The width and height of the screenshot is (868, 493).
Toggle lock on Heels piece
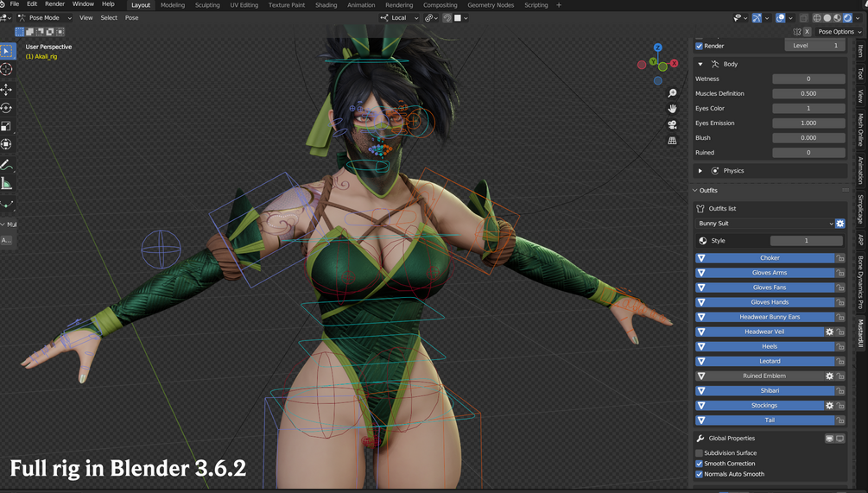(x=840, y=346)
